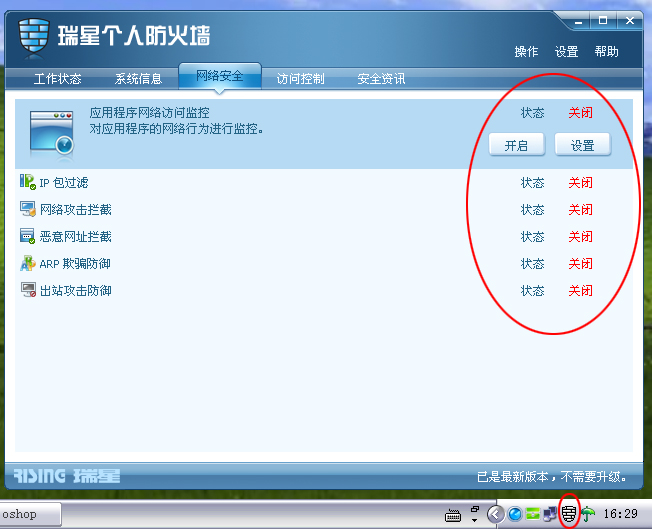Screen dimensions: 652x529
Task: Select the ARP 欺骗防御 icon
Action: click(x=28, y=263)
